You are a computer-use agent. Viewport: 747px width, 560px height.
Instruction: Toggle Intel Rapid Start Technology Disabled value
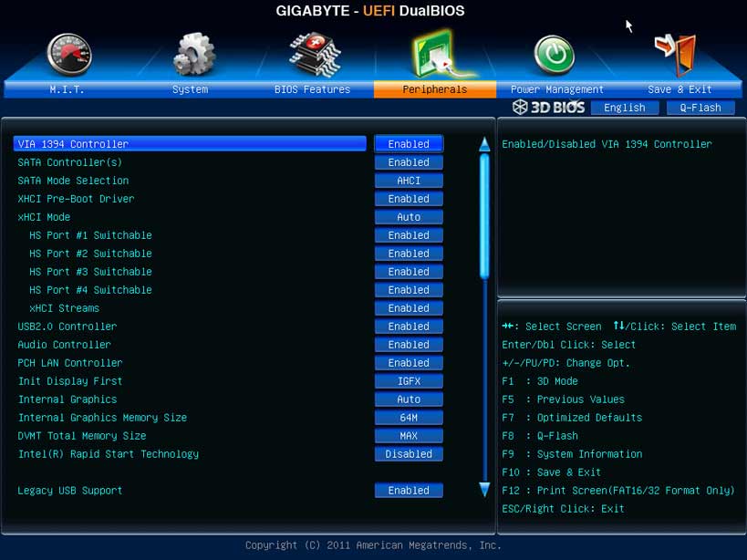(x=409, y=454)
